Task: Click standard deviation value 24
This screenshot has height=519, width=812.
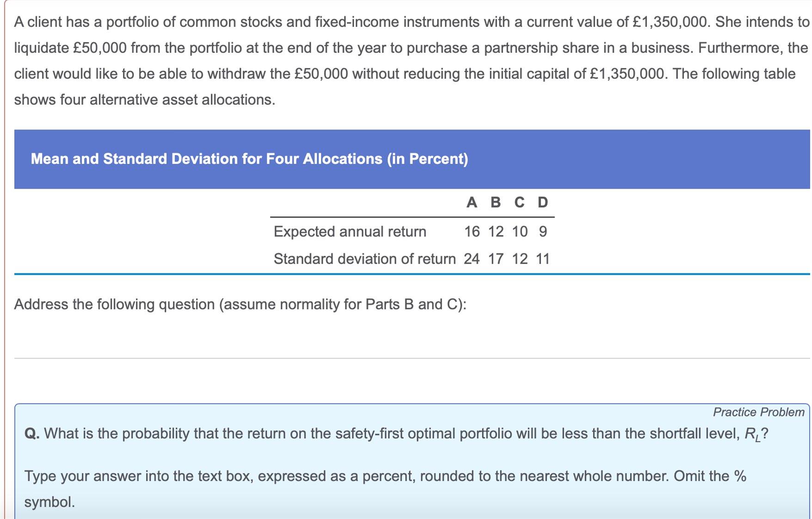Action: point(472,259)
